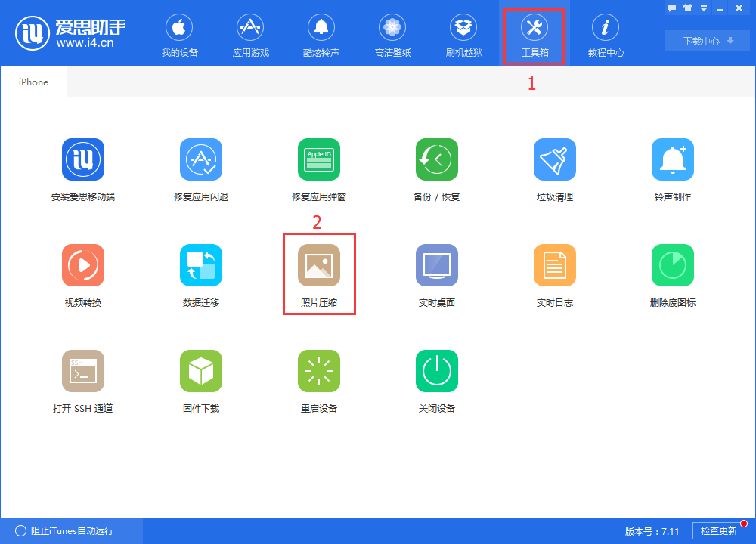756x544 pixels.
Task: Click the 检查更新 check update button
Action: (x=720, y=530)
